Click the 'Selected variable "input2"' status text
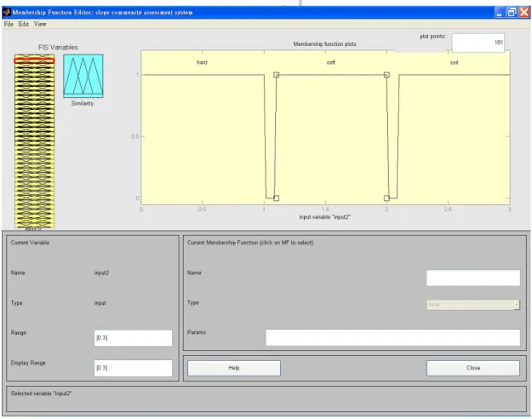 coord(41,393)
